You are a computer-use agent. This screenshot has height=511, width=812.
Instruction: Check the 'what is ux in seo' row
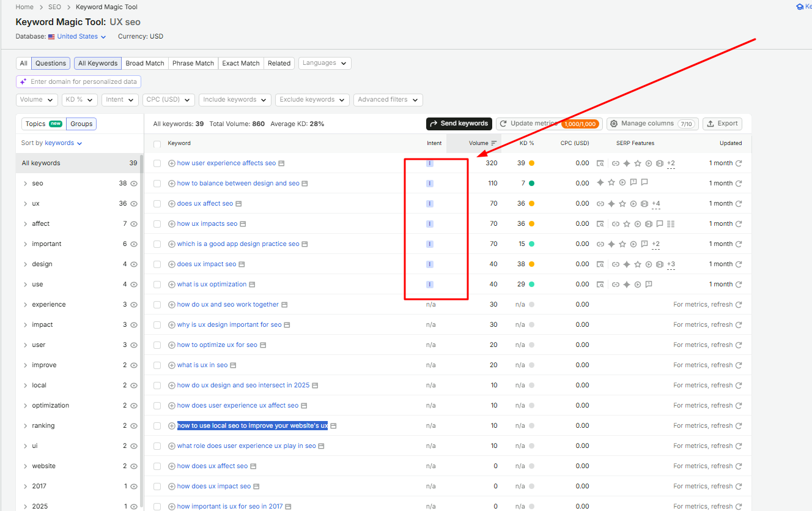[157, 365]
